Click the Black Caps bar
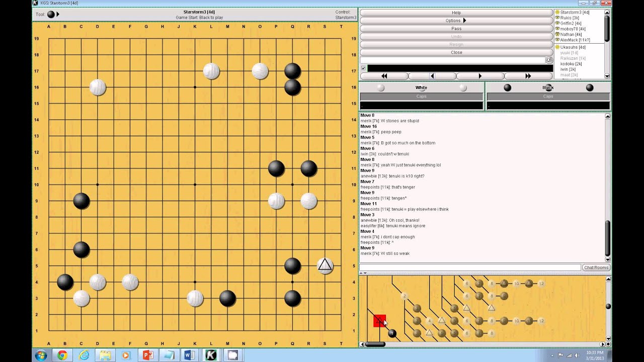 (548, 97)
